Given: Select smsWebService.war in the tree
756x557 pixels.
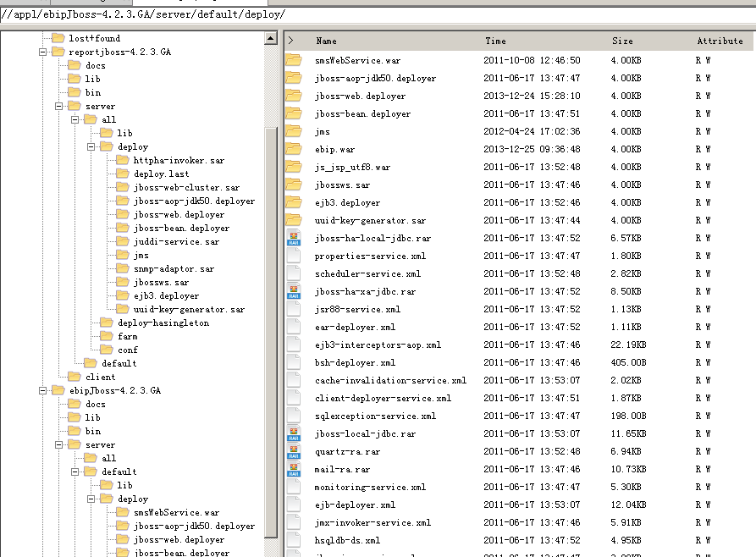Looking at the screenshot, I should [176, 512].
